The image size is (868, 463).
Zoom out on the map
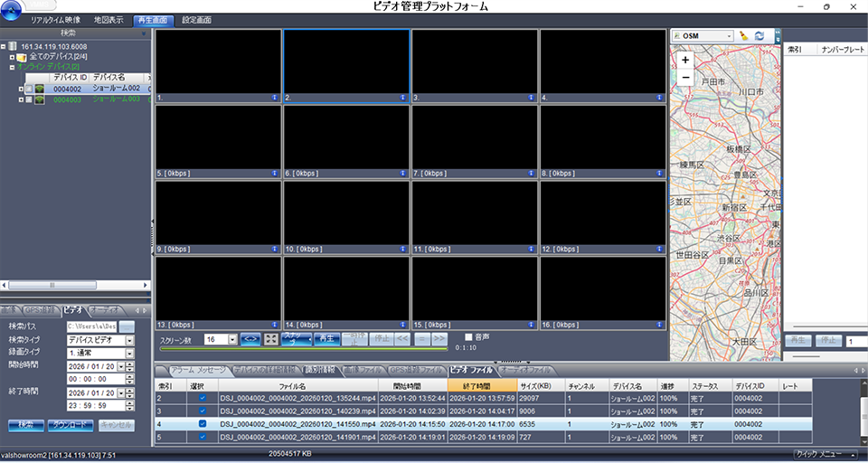tap(685, 78)
